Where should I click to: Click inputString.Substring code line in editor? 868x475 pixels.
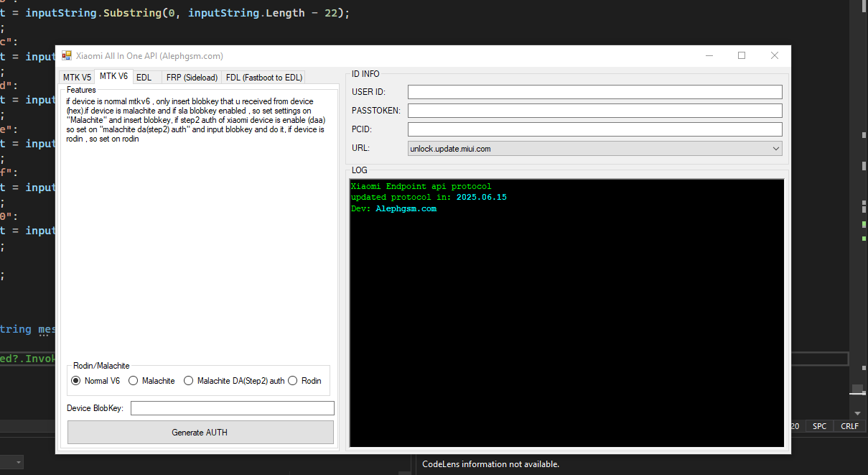[x=174, y=13]
